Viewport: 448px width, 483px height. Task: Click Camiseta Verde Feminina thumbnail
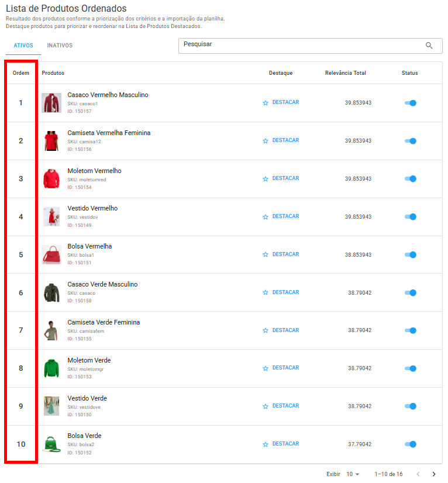pos(51,330)
